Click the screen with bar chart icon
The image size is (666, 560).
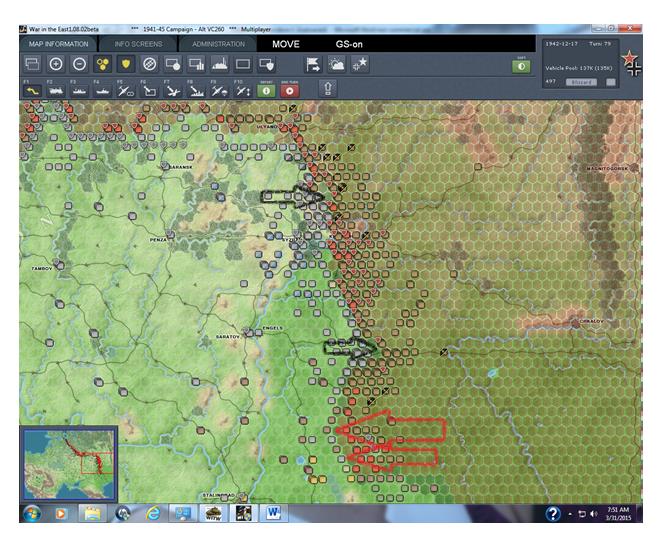coord(196,64)
